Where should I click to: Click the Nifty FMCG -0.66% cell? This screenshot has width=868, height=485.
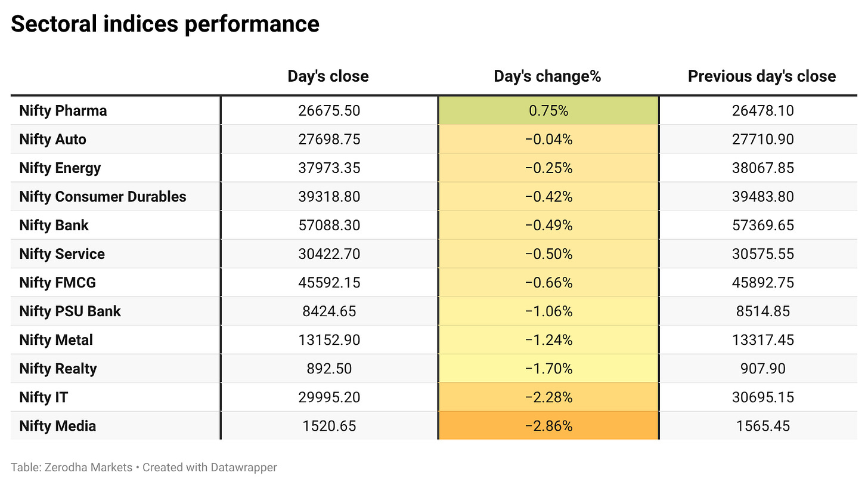pos(548,282)
